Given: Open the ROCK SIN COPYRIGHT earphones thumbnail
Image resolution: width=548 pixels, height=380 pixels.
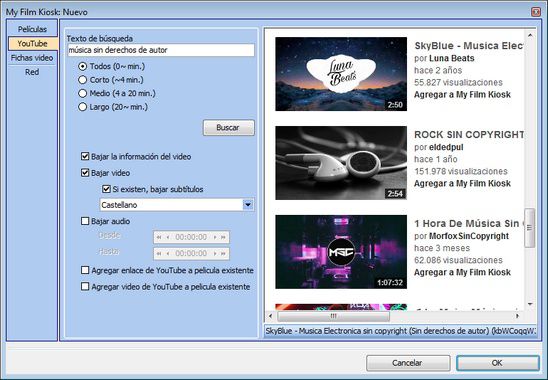Looking at the screenshot, I should (x=341, y=163).
